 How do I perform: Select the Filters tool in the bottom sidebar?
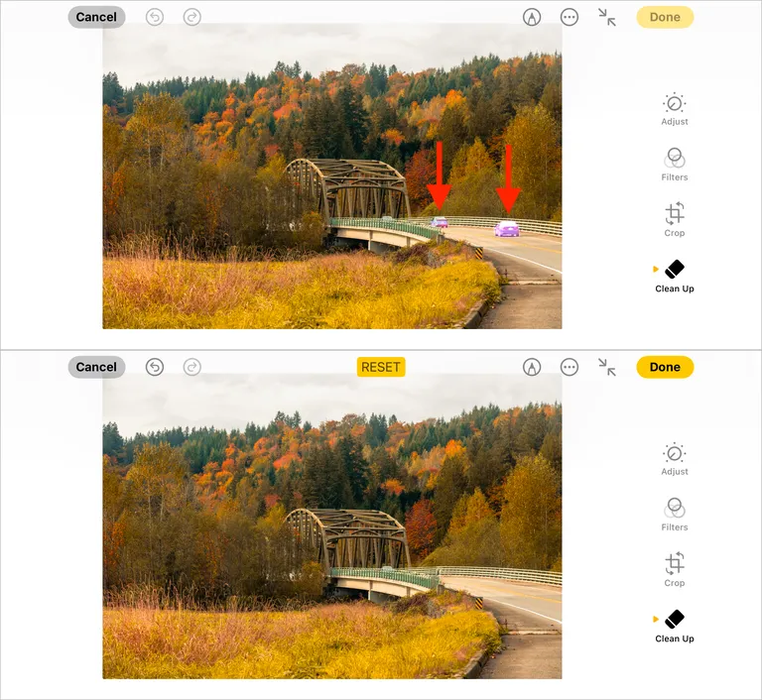675,515
